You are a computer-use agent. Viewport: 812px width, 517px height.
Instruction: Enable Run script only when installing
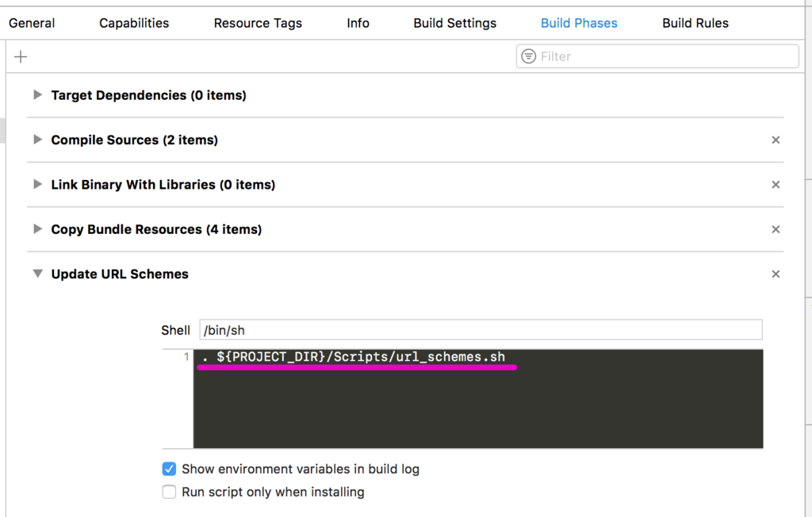169,492
